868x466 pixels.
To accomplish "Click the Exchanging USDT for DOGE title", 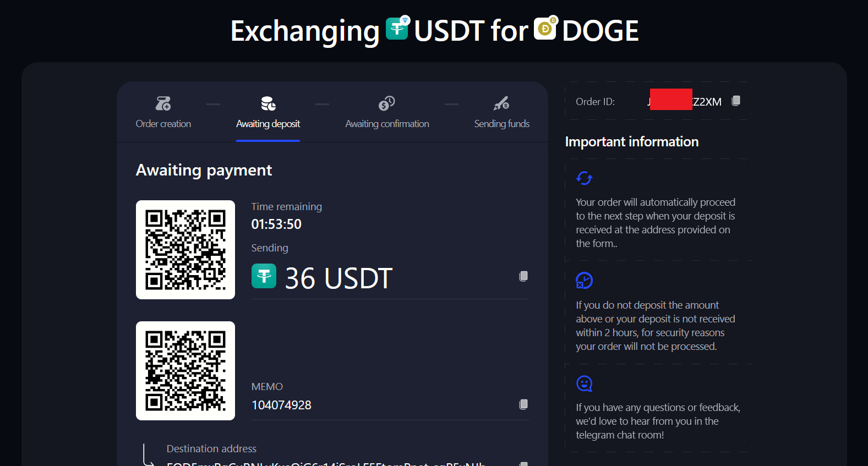I will (434, 30).
